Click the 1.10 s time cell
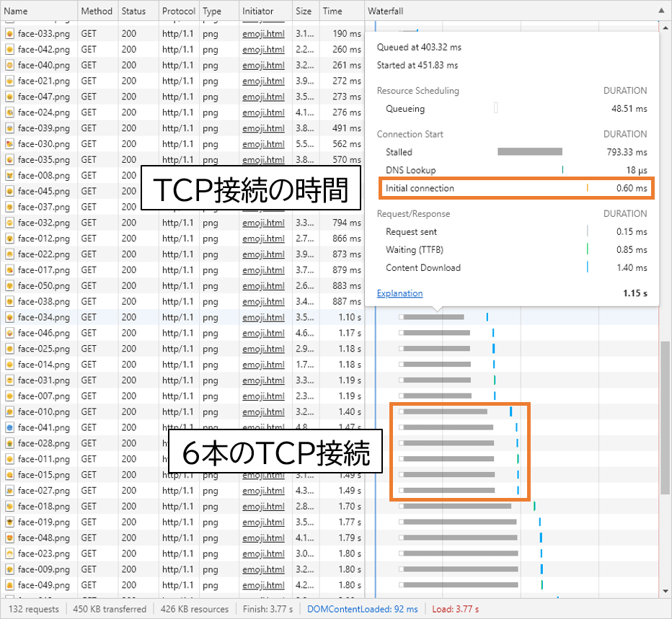Image resolution: width=672 pixels, height=619 pixels. (342, 317)
